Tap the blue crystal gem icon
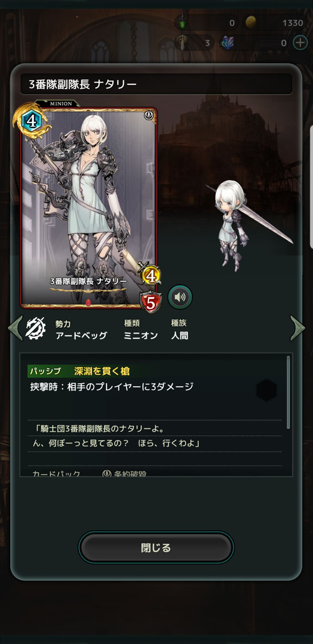This screenshot has width=313, height=644. coord(227,42)
